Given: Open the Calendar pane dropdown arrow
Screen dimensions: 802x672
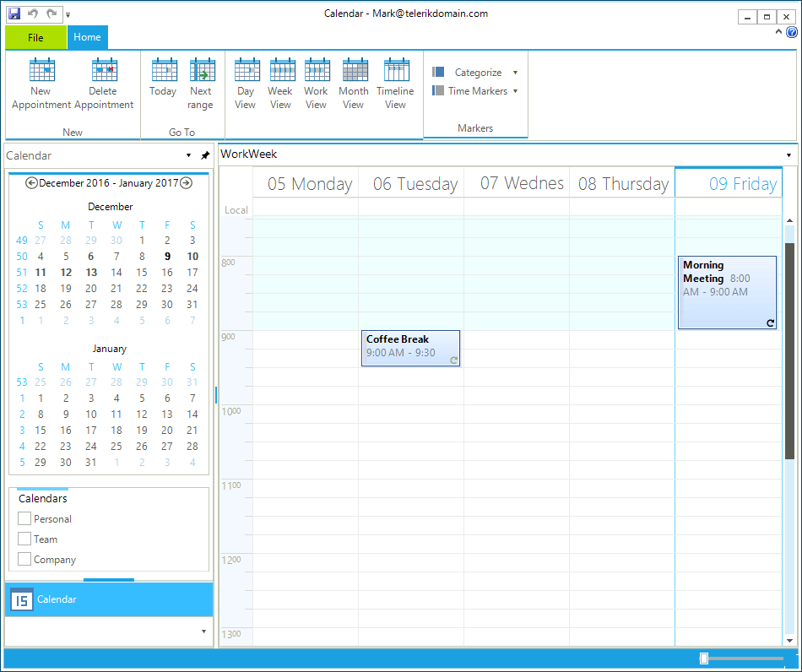Looking at the screenshot, I should click(x=189, y=155).
